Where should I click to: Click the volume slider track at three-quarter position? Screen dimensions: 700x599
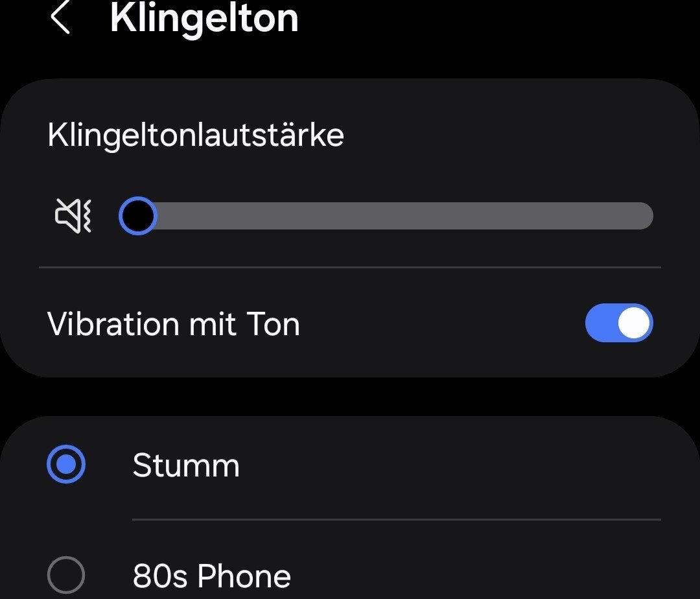(520, 216)
